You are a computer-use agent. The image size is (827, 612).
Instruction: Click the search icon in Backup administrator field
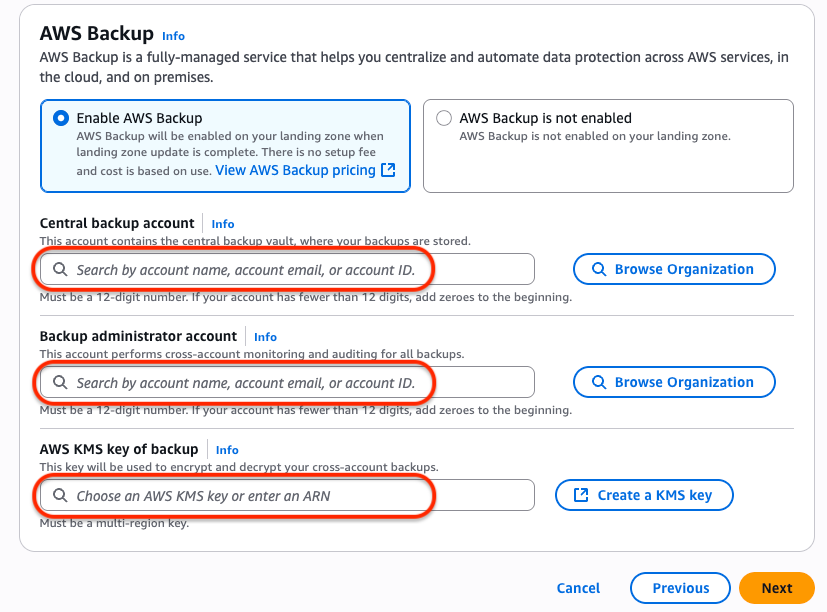(x=62, y=382)
